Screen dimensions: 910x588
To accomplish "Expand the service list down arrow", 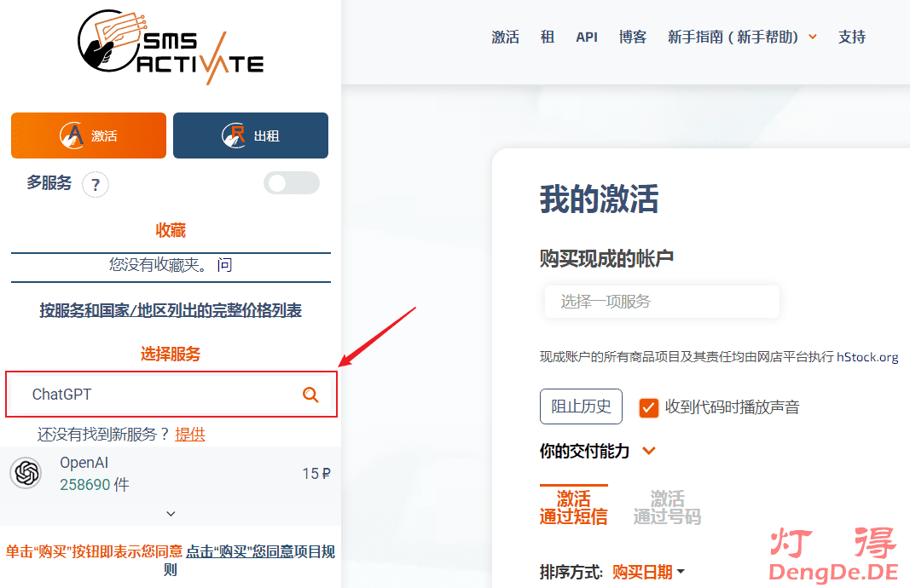I will [x=171, y=514].
